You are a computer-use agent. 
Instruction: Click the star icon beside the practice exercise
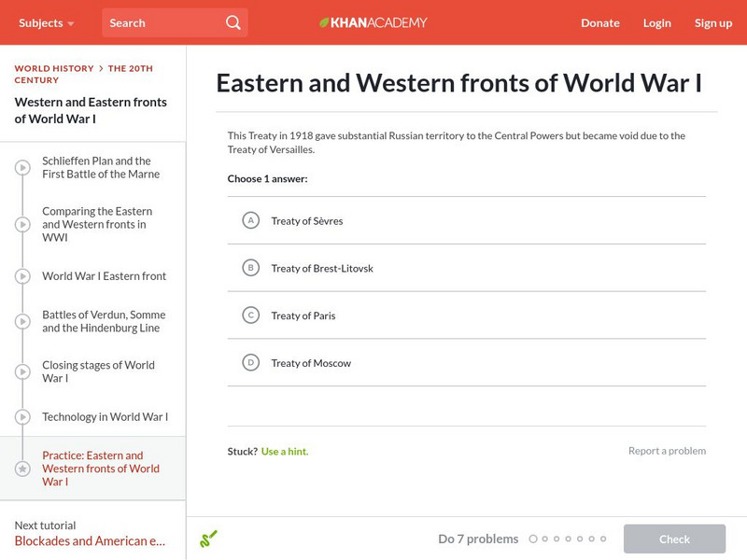point(21,468)
